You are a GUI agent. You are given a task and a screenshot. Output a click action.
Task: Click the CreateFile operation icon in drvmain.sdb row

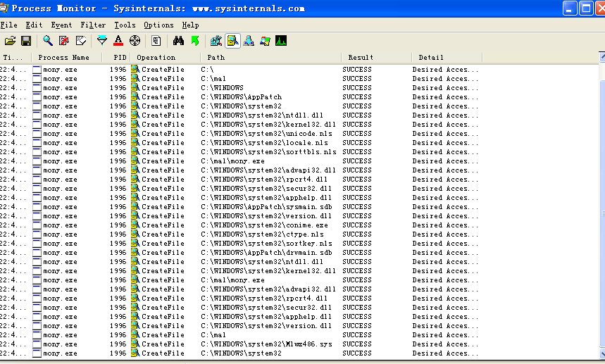point(135,253)
